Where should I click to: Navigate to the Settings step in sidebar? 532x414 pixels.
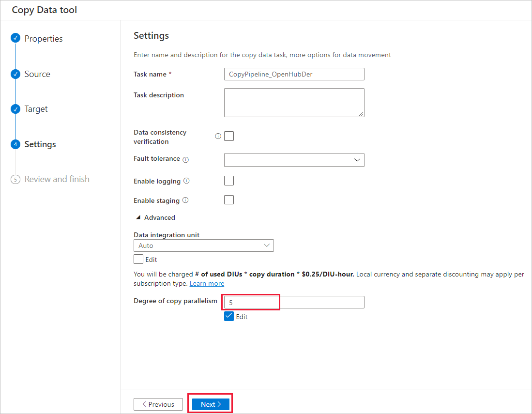40,144
